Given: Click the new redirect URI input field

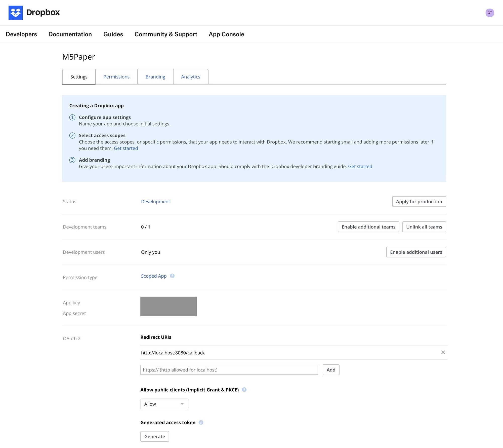Looking at the screenshot, I should click(x=229, y=370).
